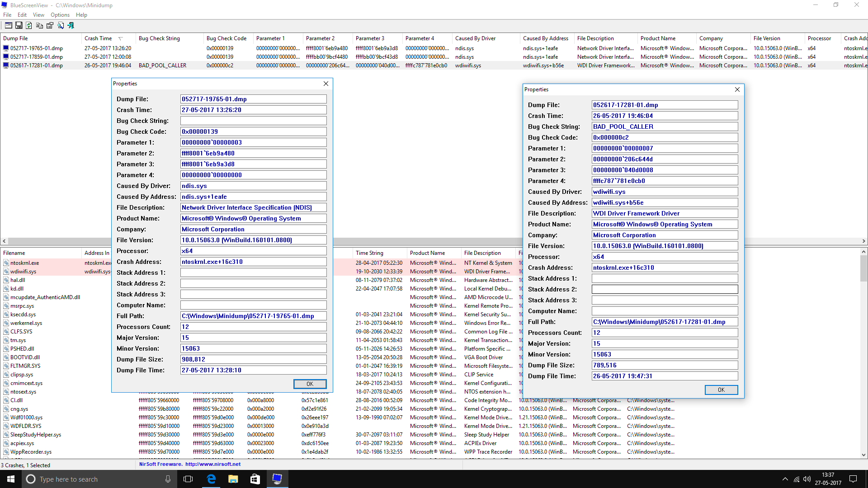Click the Refresh toolbar icon
The image size is (868, 488).
point(29,25)
